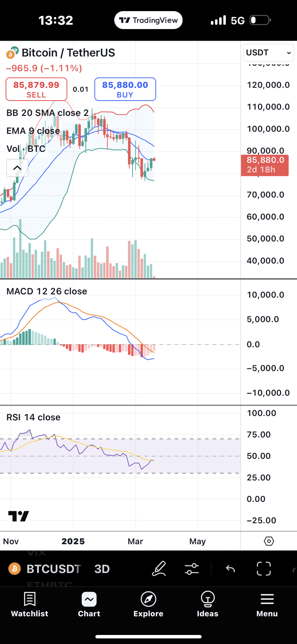Switch to the Explore tab
297x644 pixels.
pyautogui.click(x=148, y=605)
